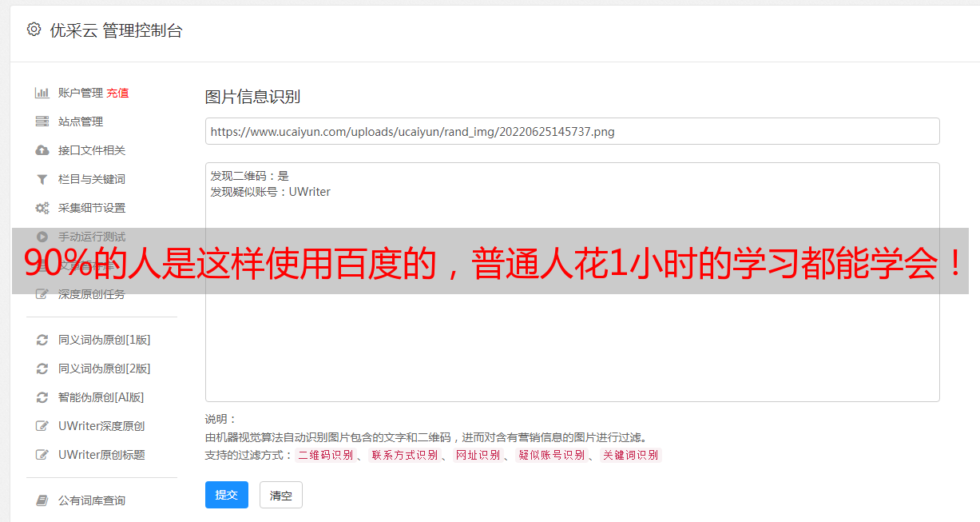Click the 关键词识别 tag
The image size is (980, 522).
pyautogui.click(x=630, y=455)
